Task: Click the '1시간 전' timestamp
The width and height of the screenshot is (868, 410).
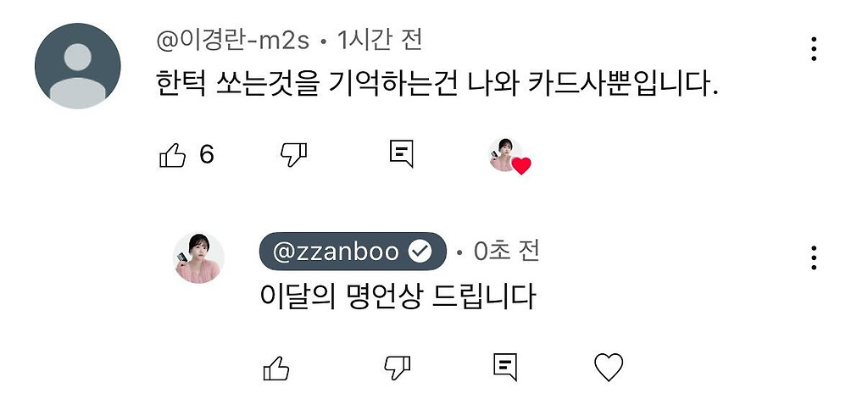Action: tap(380, 41)
